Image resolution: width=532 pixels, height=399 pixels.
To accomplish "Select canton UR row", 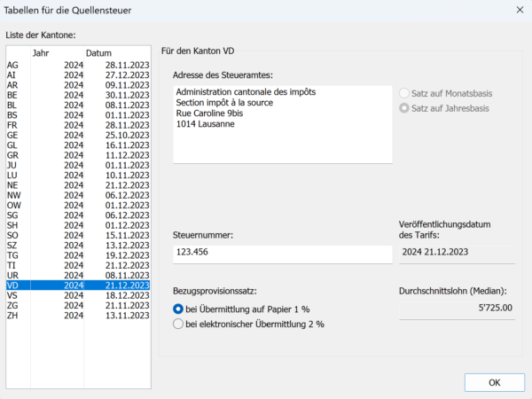I will click(78, 275).
